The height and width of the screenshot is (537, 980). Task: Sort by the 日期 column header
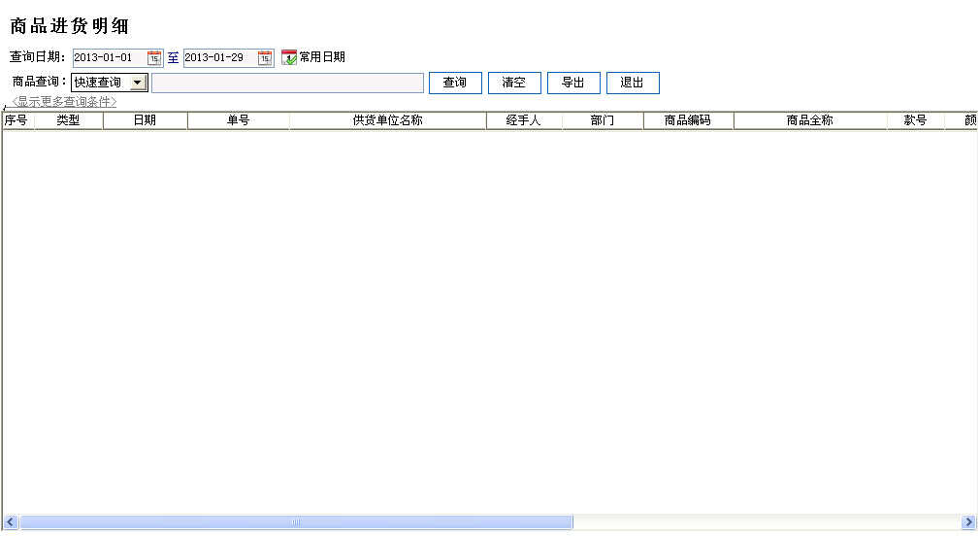pos(145,120)
